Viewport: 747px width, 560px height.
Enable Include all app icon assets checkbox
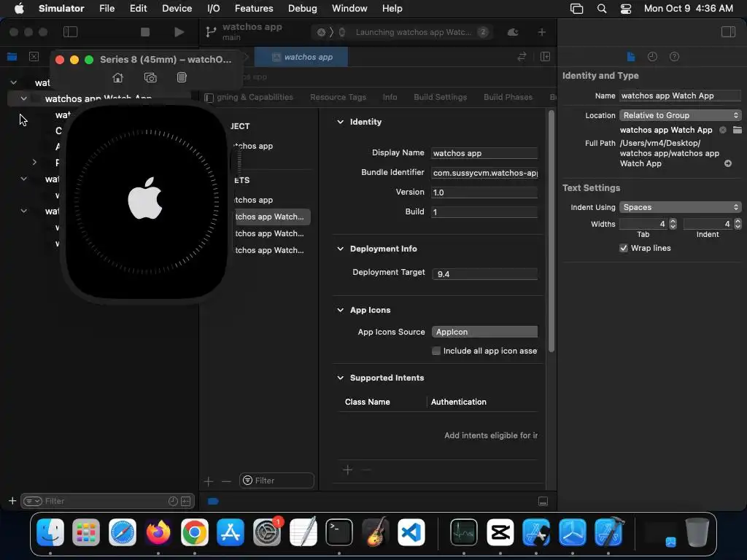point(436,351)
